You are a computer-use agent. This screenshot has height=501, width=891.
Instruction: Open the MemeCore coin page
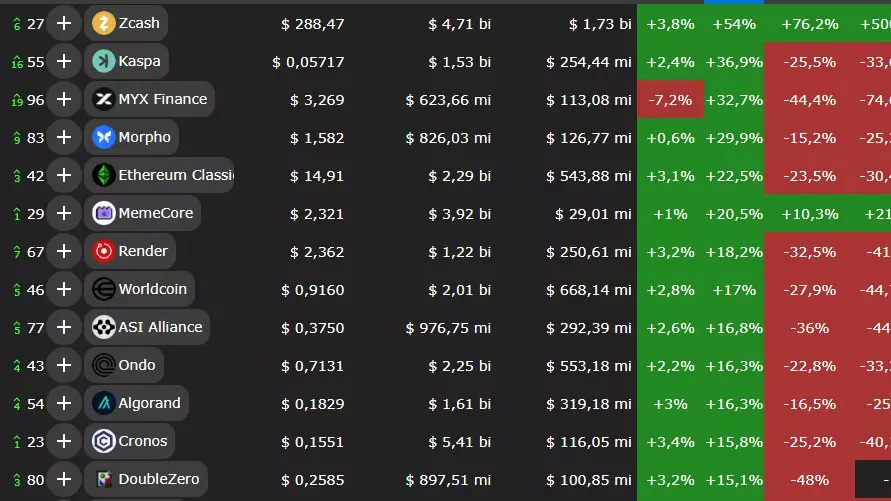click(x=155, y=213)
